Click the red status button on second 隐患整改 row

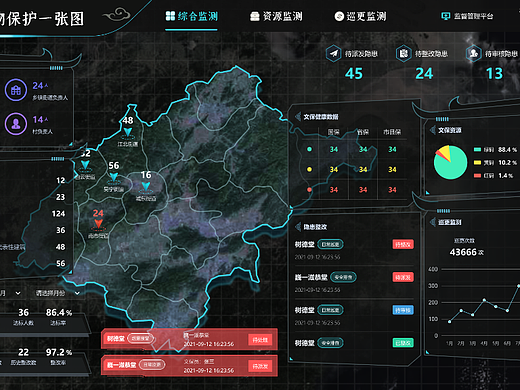[403, 277]
